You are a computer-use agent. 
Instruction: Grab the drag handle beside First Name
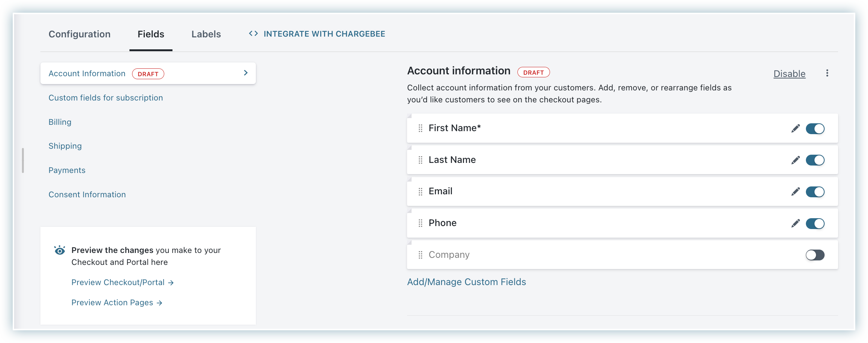(420, 128)
